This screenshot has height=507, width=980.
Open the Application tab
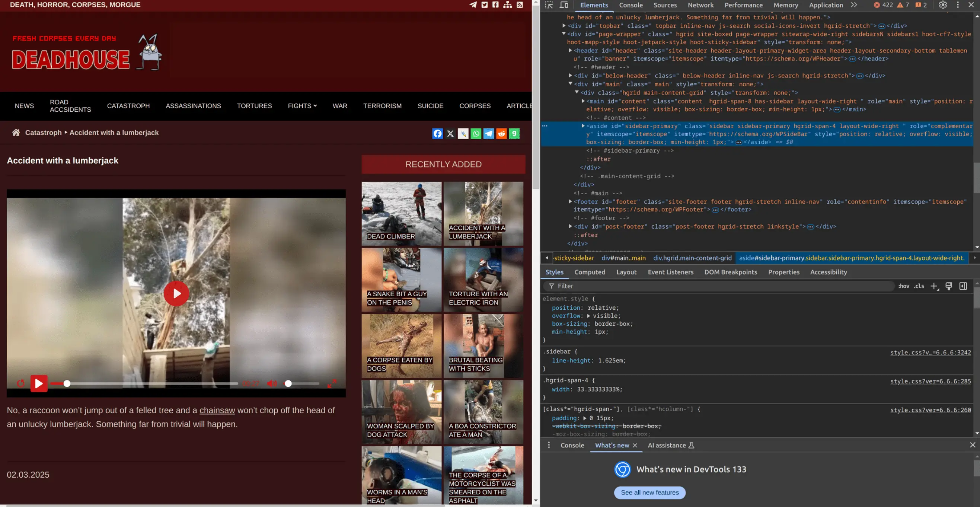pos(826,5)
